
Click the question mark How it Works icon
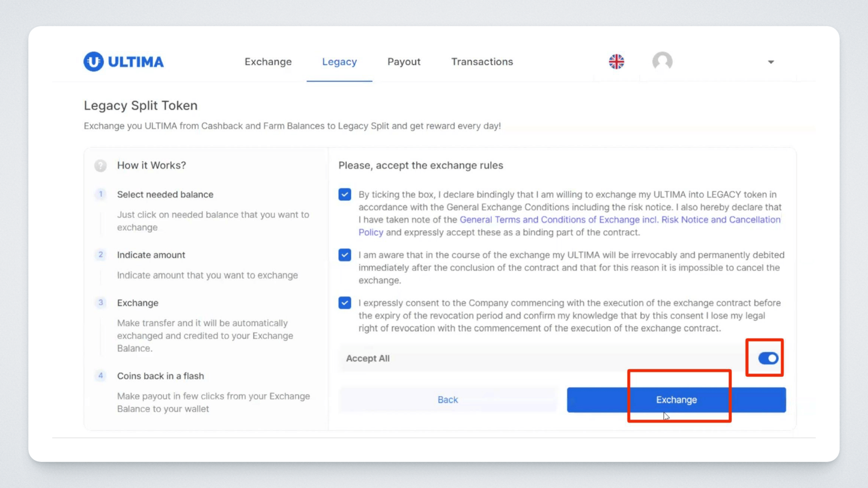100,165
